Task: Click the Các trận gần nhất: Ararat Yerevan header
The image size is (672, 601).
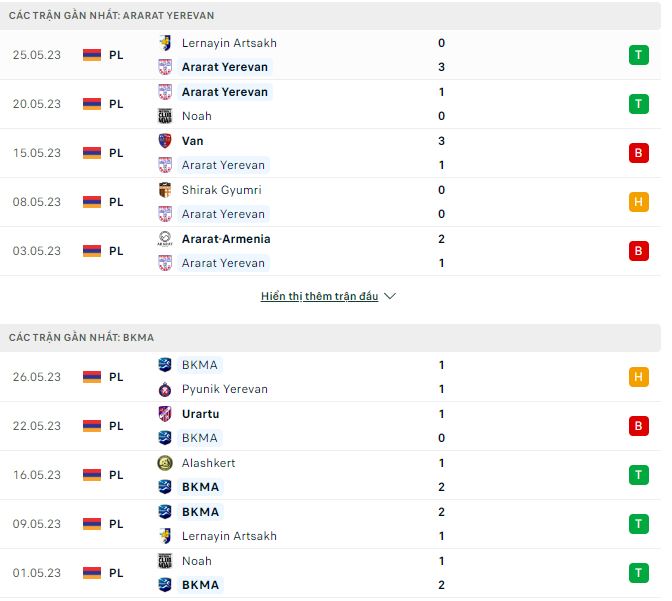Action: click(111, 16)
